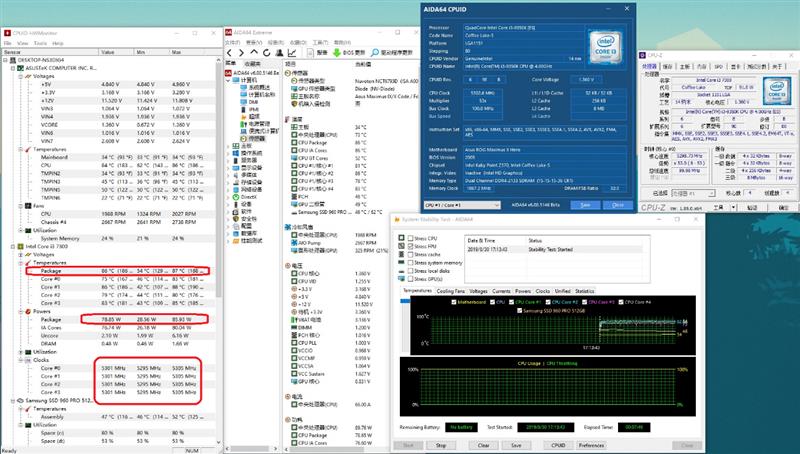Click Clear button in Stability Test
This screenshot has width=800, height=454.
(484, 445)
